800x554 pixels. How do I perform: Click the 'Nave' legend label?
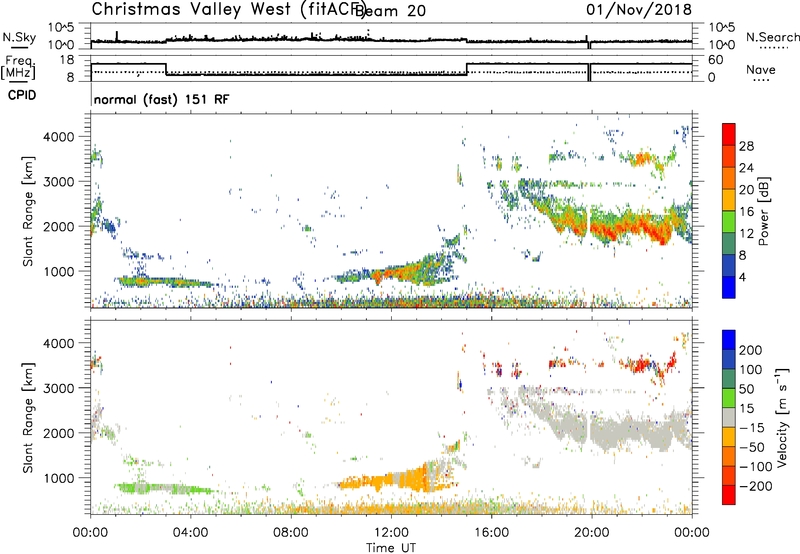point(760,69)
